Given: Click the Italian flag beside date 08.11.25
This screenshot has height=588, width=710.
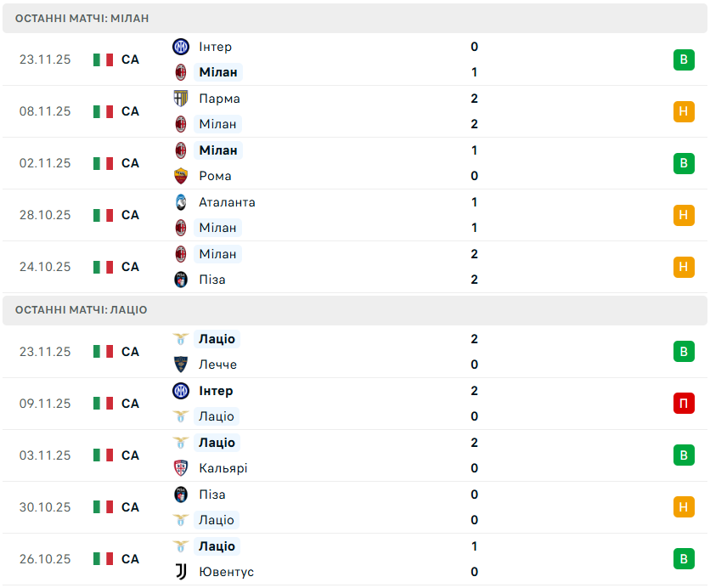Looking at the screenshot, I should coord(104,111).
